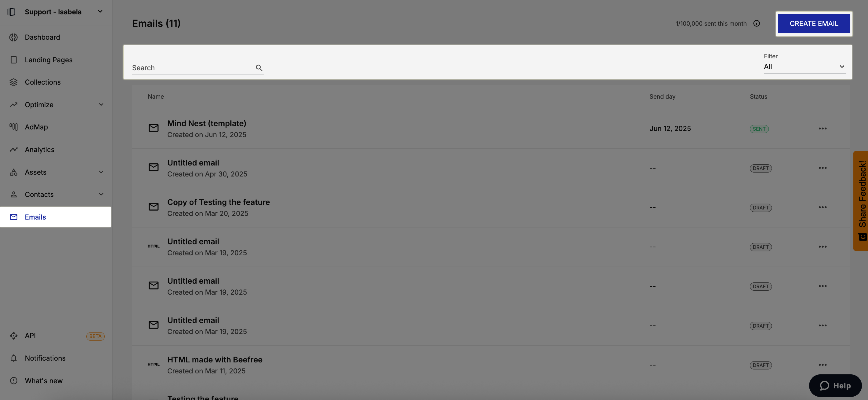Click the BETA badge next to API
The width and height of the screenshot is (868, 400).
tap(95, 336)
